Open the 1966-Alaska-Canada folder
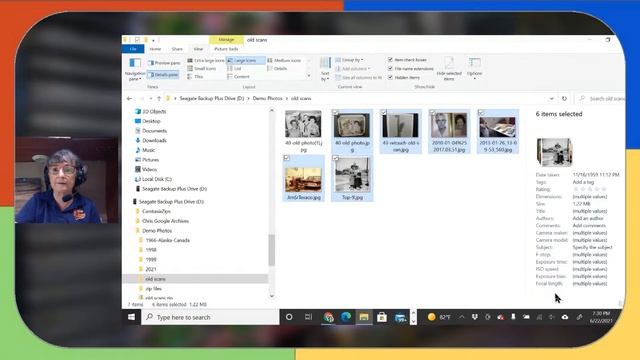Screen dimensions: 640x360 (x=167, y=240)
